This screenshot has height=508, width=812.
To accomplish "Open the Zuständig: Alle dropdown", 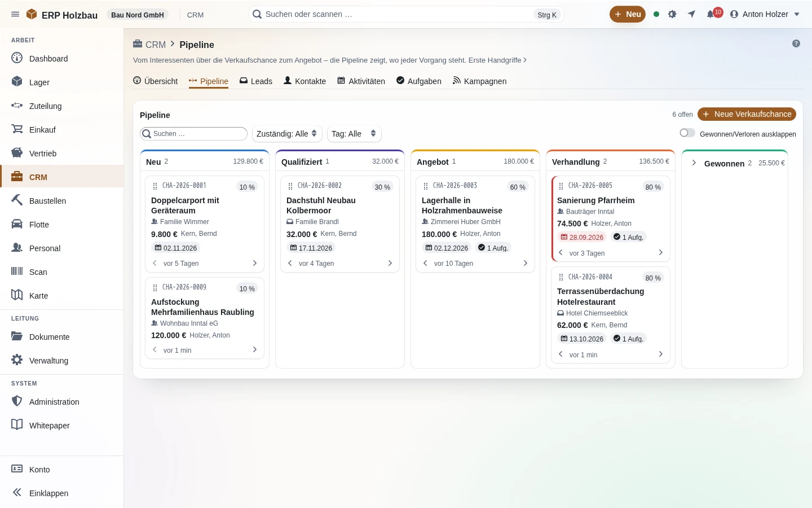I will coord(287,134).
